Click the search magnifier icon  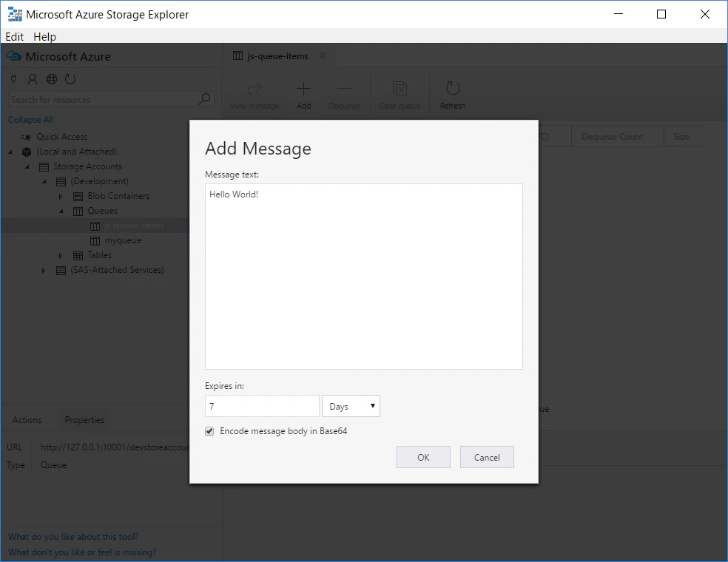click(x=204, y=99)
